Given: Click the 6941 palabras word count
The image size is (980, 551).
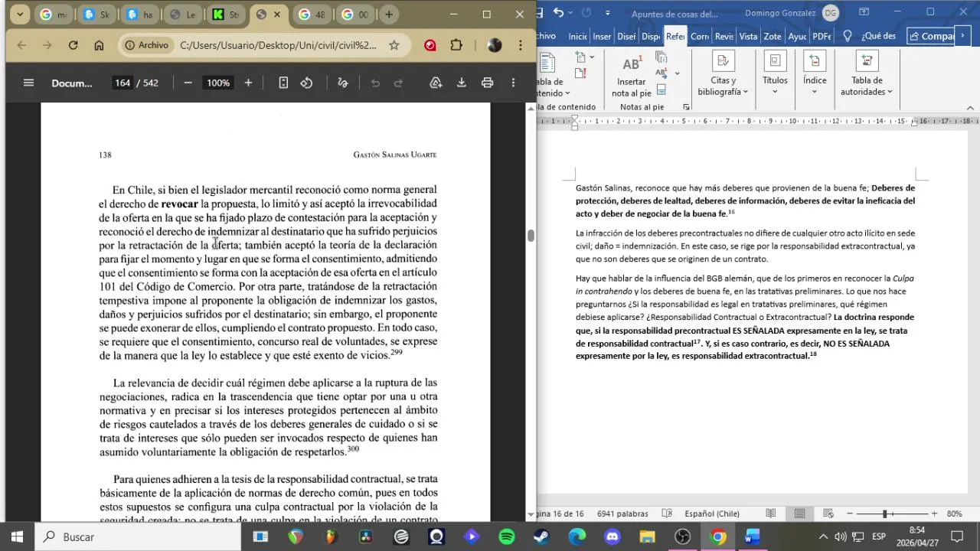Looking at the screenshot, I should [622, 514].
